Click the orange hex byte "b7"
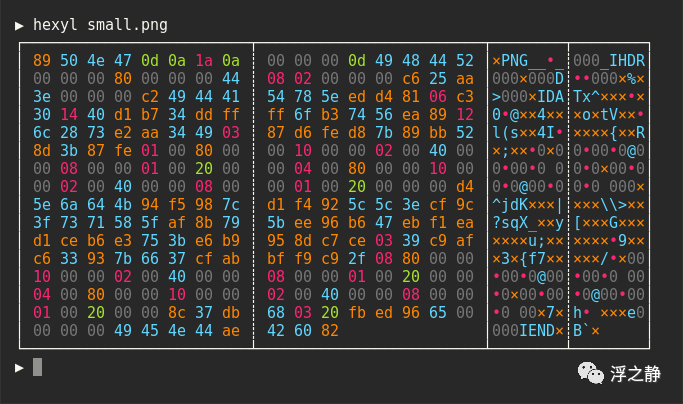Image resolution: width=683 pixels, height=404 pixels. (150, 115)
